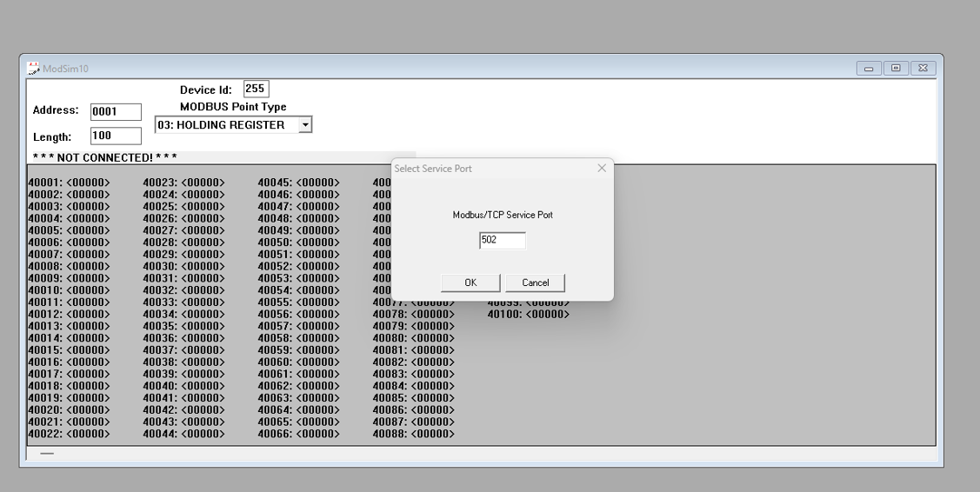Select register 40044 value
Screen dimensions: 980x492
coord(203,434)
